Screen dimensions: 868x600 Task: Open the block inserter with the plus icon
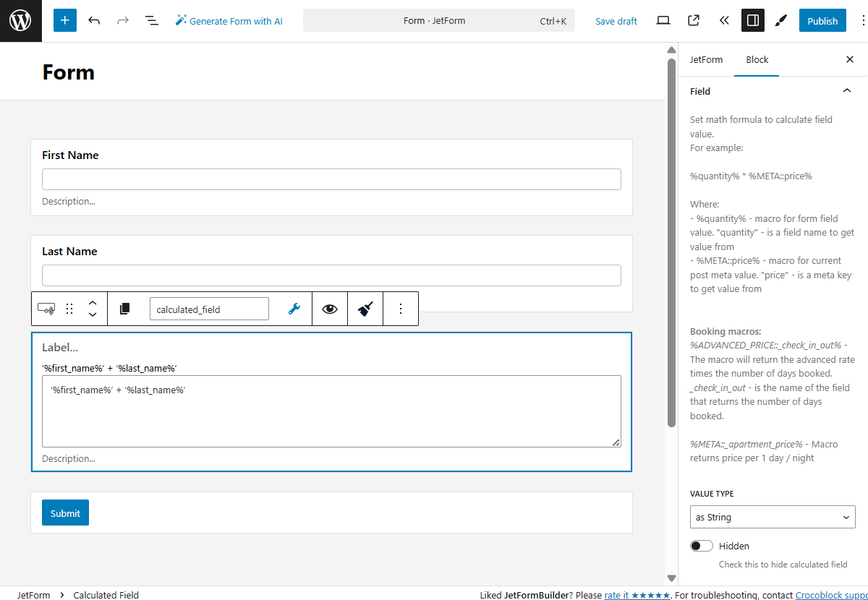pyautogui.click(x=64, y=20)
